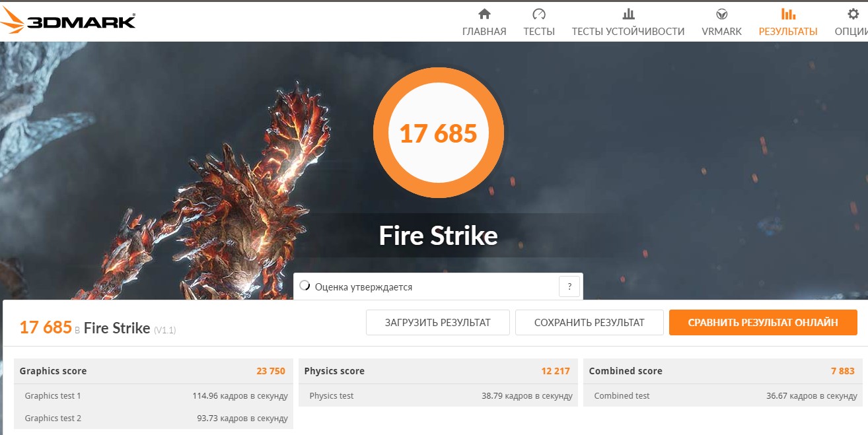Click the Fire Strike title banner
868x435 pixels.
click(x=438, y=236)
